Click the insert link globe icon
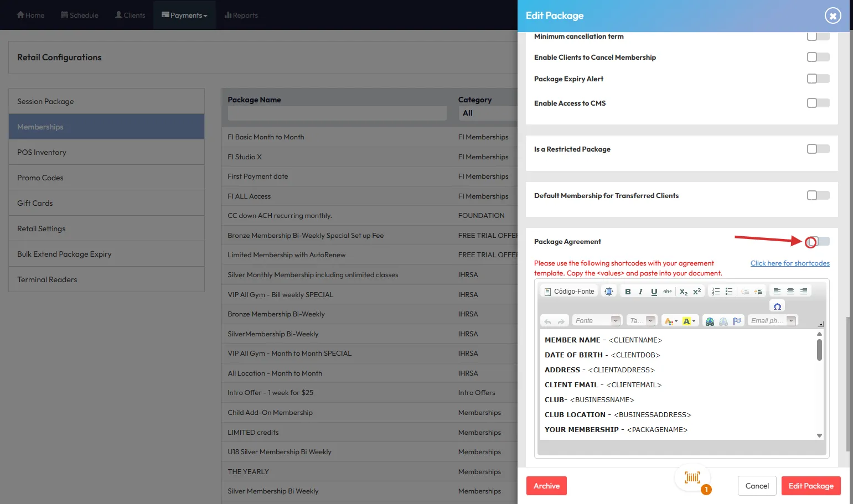 tap(710, 321)
